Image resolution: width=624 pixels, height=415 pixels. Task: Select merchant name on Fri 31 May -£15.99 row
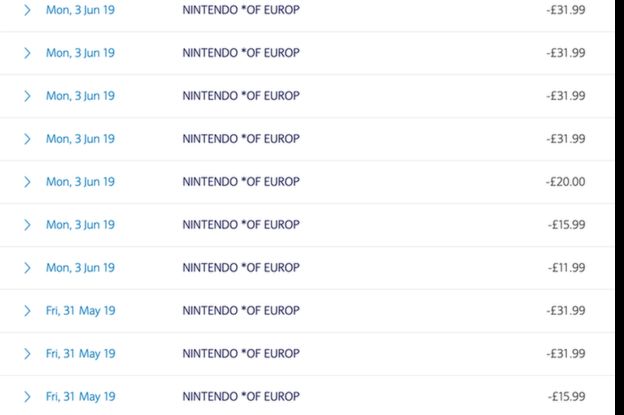(241, 397)
